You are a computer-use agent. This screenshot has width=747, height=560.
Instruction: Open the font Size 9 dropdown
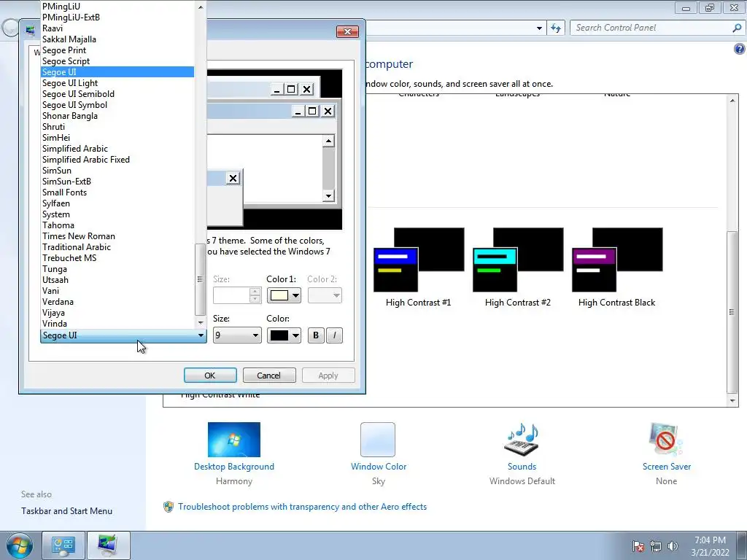(237, 335)
